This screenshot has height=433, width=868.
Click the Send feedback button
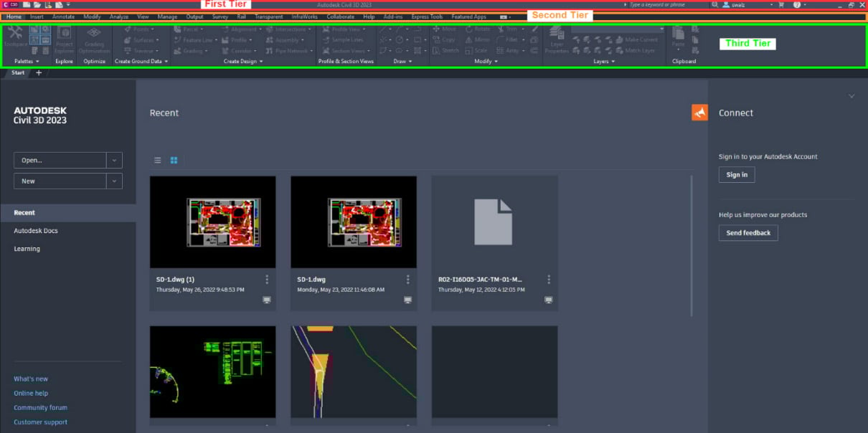tap(748, 233)
